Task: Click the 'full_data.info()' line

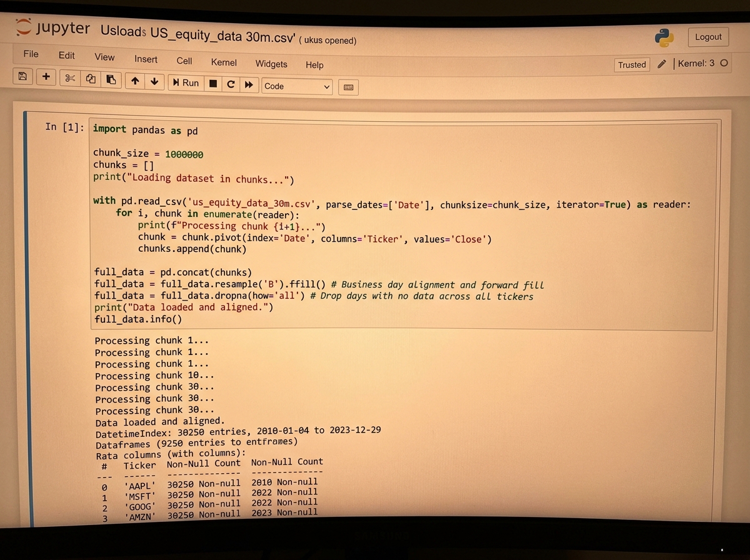Action: (138, 319)
